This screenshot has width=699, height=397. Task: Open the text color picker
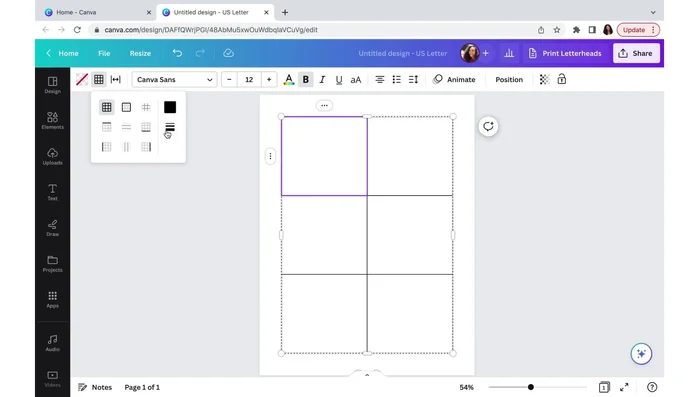coord(289,80)
